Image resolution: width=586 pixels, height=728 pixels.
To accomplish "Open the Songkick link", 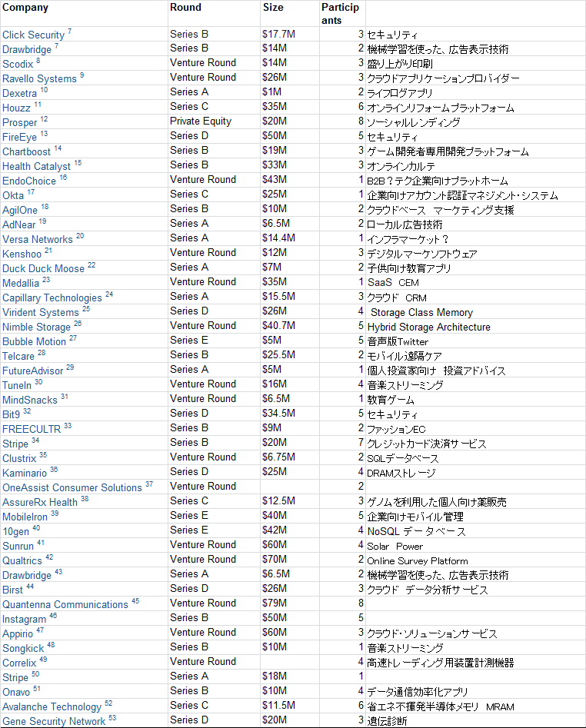I will [23, 649].
